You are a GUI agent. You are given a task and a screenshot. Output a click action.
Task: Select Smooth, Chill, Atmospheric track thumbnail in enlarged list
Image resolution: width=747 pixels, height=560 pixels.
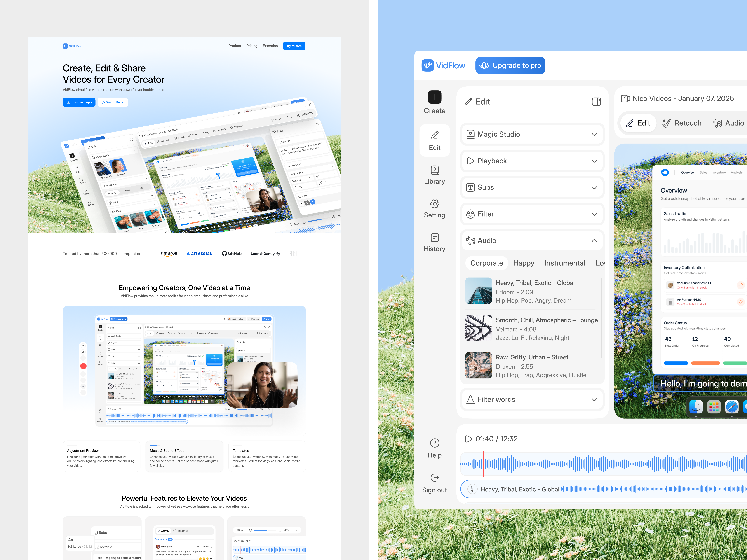[479, 328]
